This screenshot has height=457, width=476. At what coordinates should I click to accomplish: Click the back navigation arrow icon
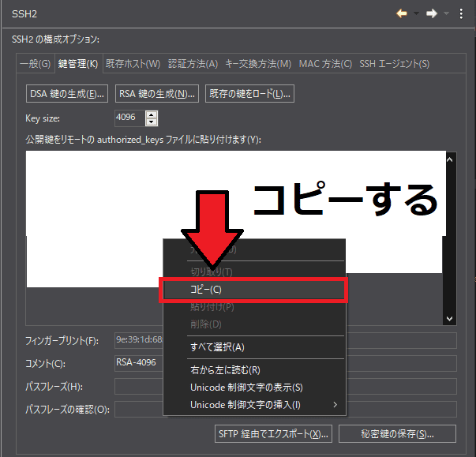coord(401,13)
